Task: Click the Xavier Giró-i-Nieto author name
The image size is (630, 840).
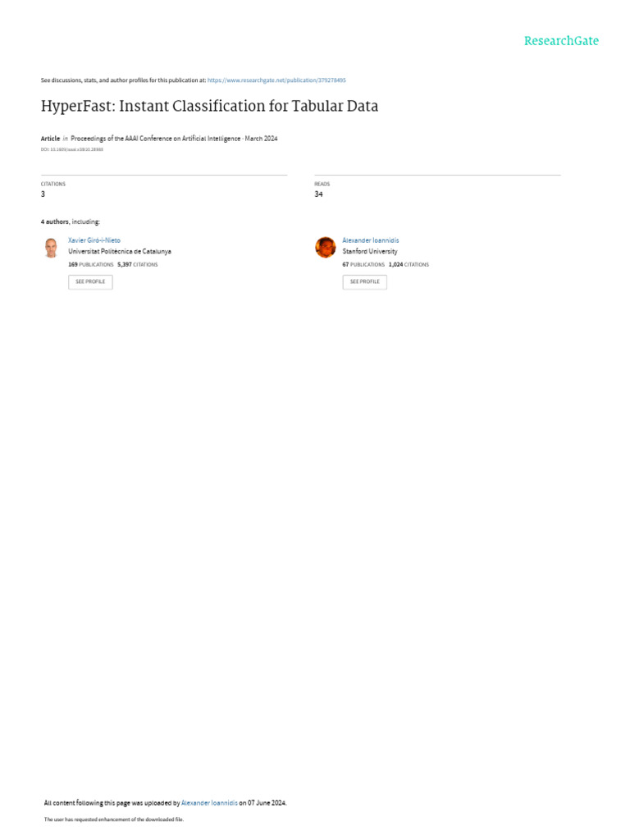Action: point(94,240)
